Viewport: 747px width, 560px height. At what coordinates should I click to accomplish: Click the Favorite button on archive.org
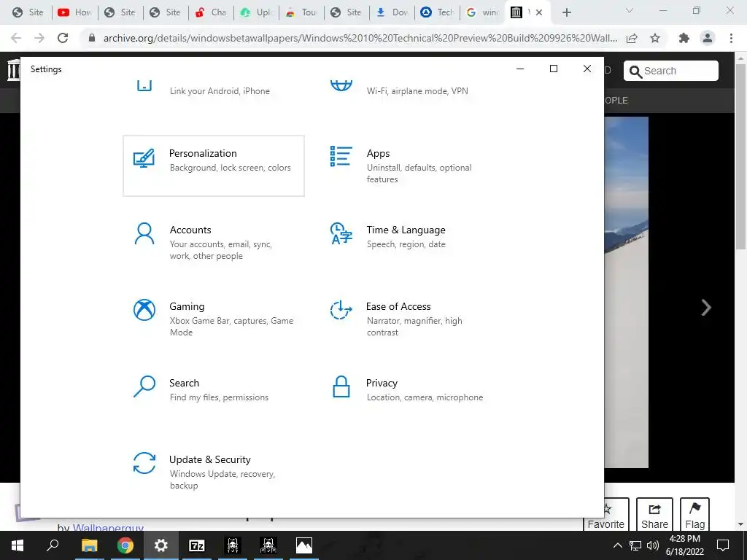[606, 515]
